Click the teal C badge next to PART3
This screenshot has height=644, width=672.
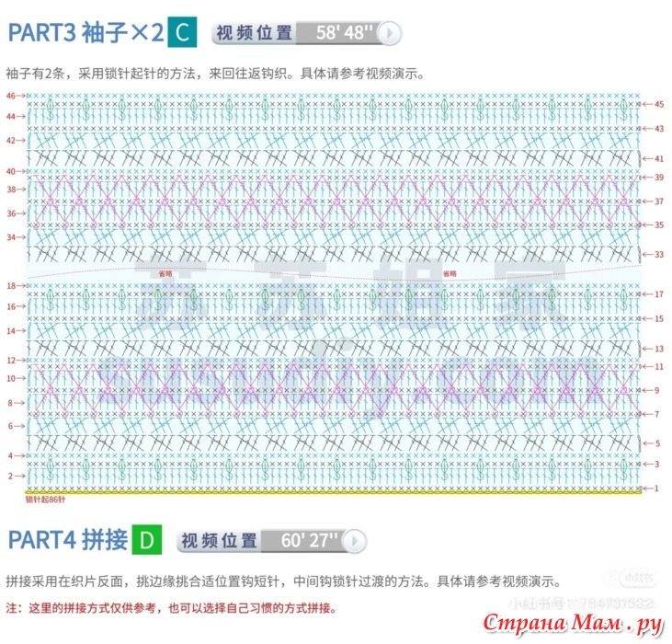(182, 34)
